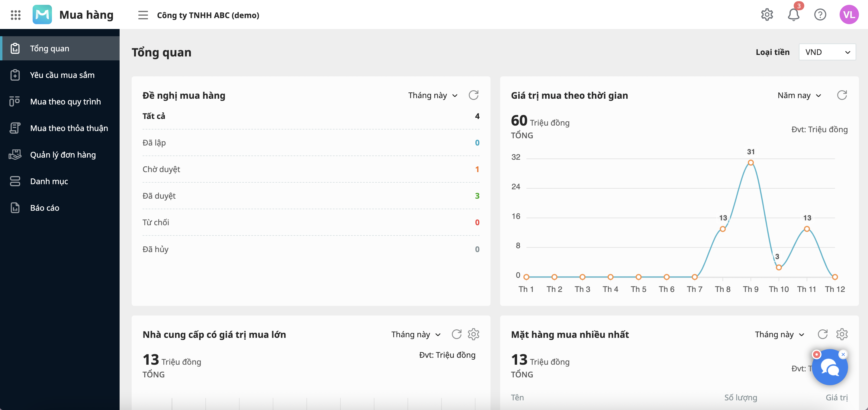
Task: Open the help question mark icon
Action: click(820, 15)
